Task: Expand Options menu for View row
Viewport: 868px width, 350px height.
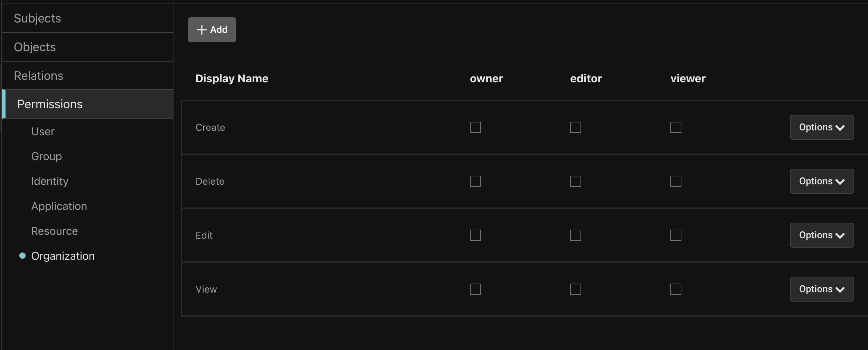Action: point(821,289)
